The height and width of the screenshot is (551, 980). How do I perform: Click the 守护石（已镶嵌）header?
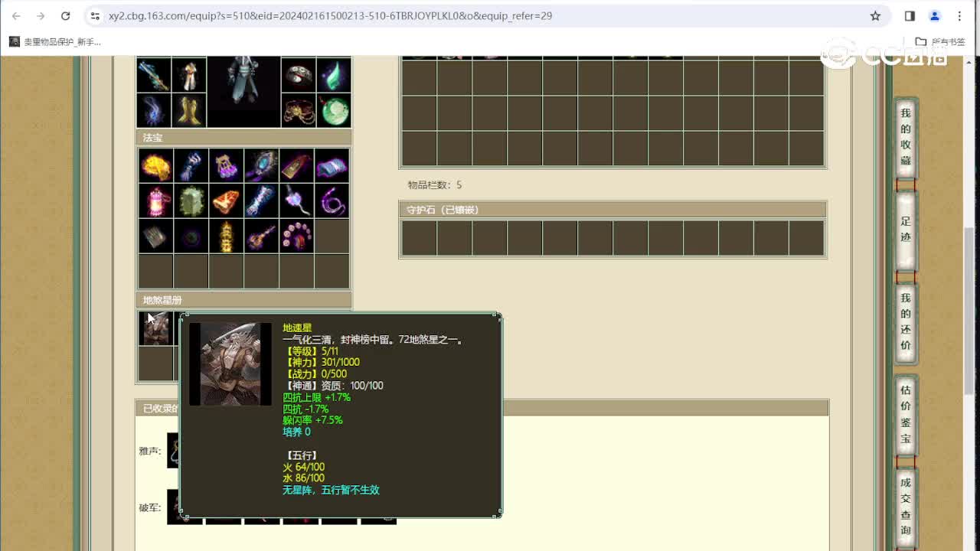[612, 210]
